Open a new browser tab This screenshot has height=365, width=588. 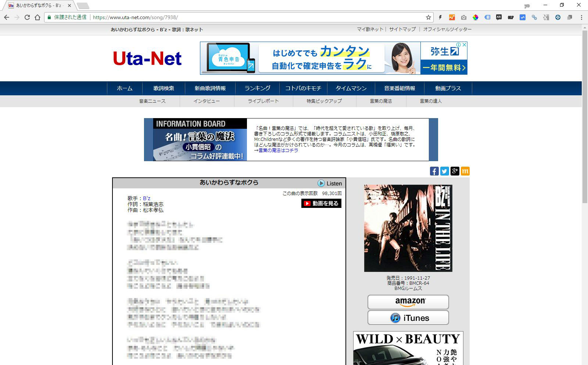pyautogui.click(x=83, y=6)
